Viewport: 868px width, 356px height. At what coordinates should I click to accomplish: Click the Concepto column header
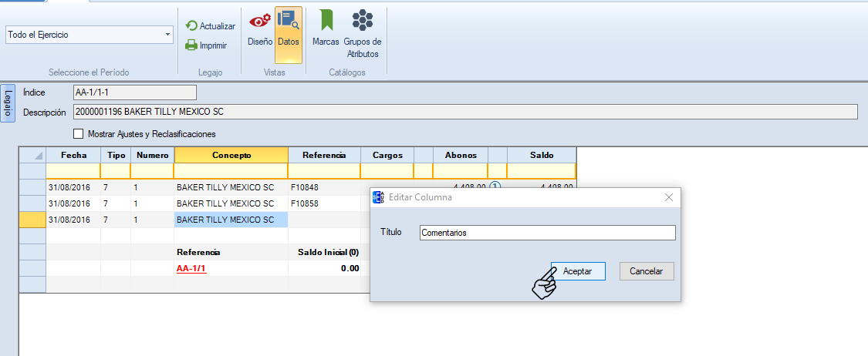231,155
